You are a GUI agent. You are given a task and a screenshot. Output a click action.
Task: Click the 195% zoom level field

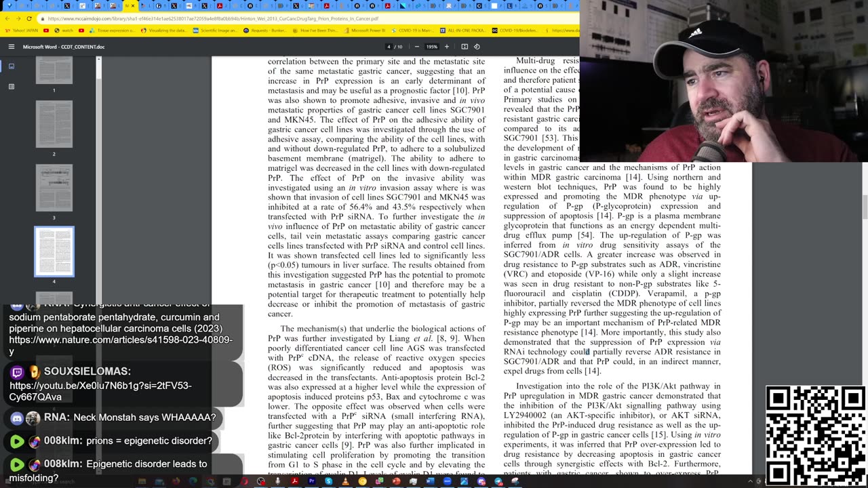pos(431,47)
